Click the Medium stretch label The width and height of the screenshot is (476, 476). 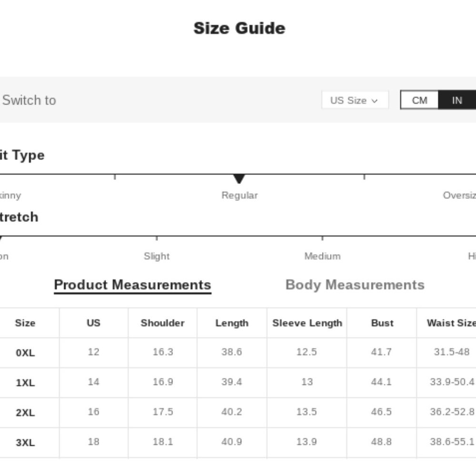coord(322,256)
